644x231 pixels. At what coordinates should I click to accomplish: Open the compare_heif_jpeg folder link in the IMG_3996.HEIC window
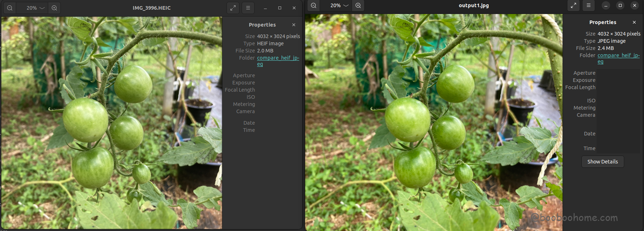278,61
